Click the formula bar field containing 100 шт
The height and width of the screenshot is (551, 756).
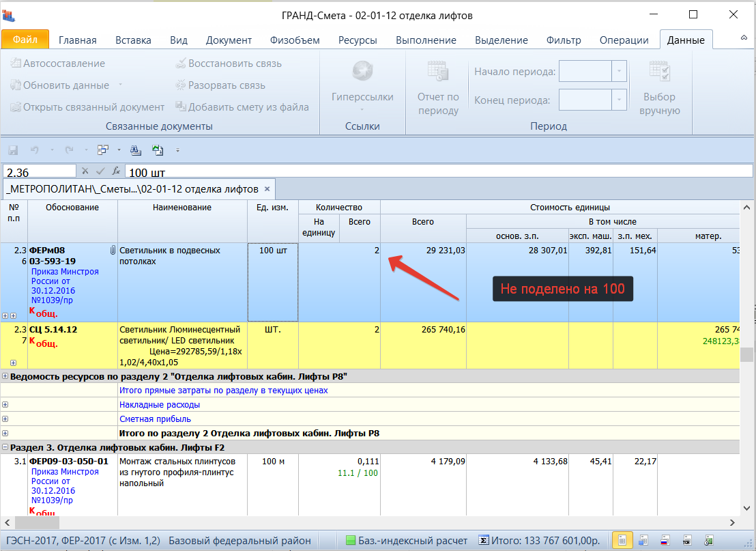437,171
